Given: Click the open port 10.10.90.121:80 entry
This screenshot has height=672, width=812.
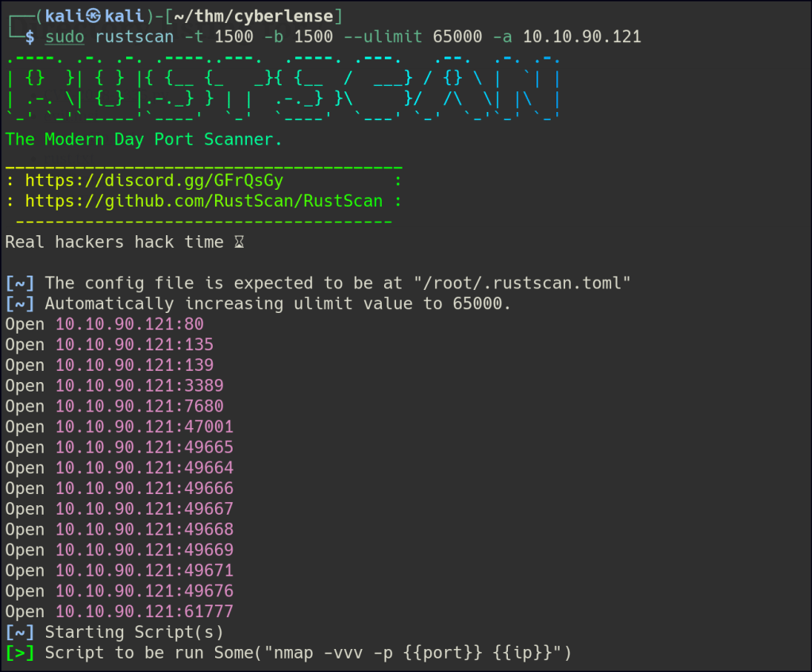Looking at the screenshot, I should 129,324.
